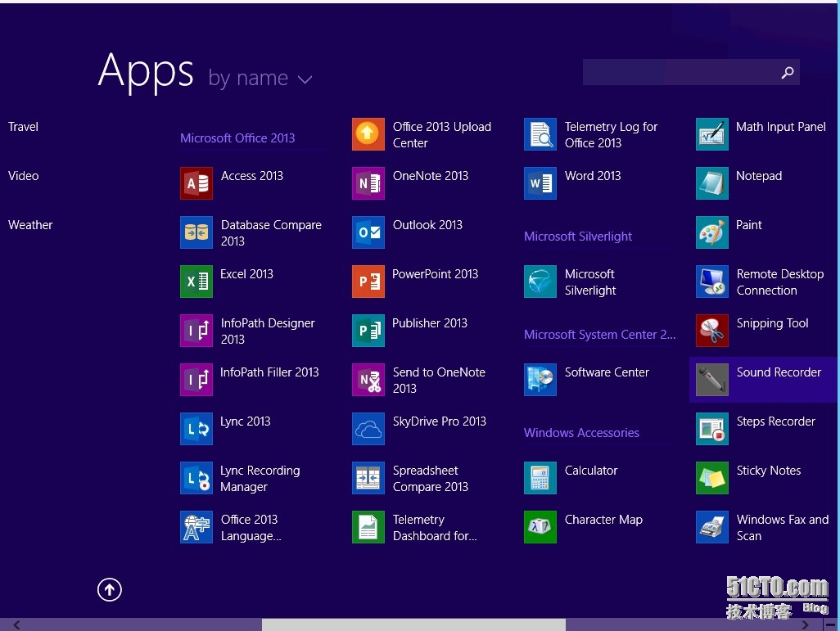Open Remote Desktop Connection icon
The height and width of the screenshot is (631, 840).
[712, 282]
